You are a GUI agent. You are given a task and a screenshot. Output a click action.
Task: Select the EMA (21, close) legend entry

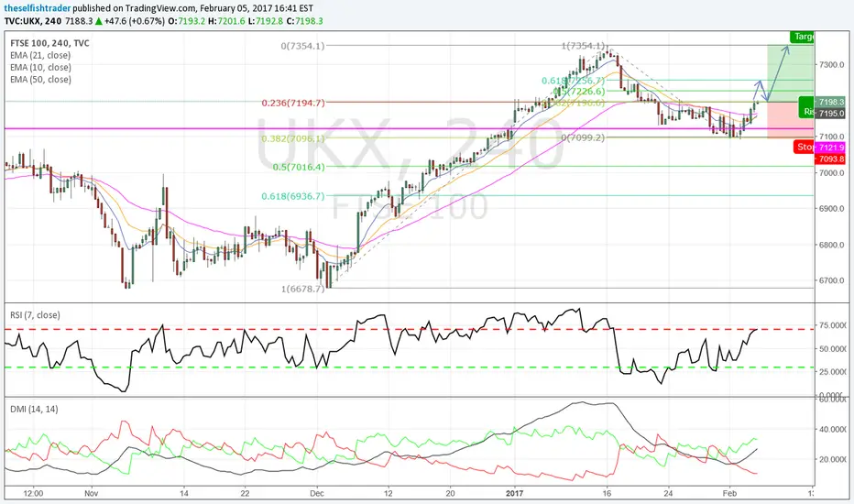tap(40, 55)
